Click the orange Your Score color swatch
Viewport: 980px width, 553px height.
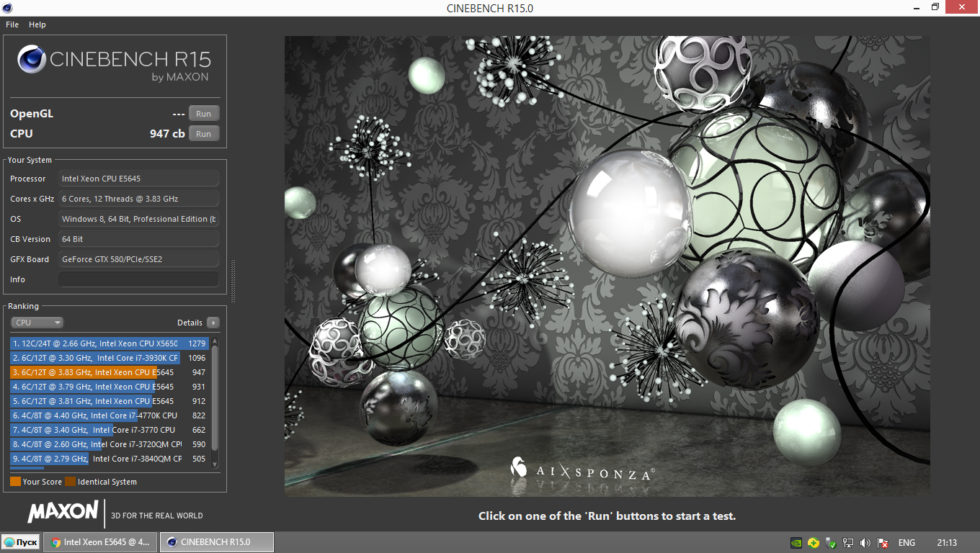(15, 482)
